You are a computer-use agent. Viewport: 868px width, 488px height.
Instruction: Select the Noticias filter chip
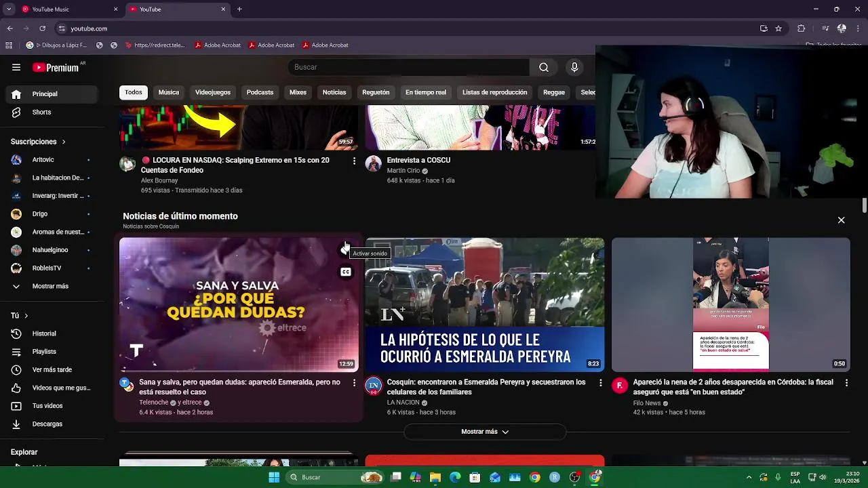coord(334,92)
